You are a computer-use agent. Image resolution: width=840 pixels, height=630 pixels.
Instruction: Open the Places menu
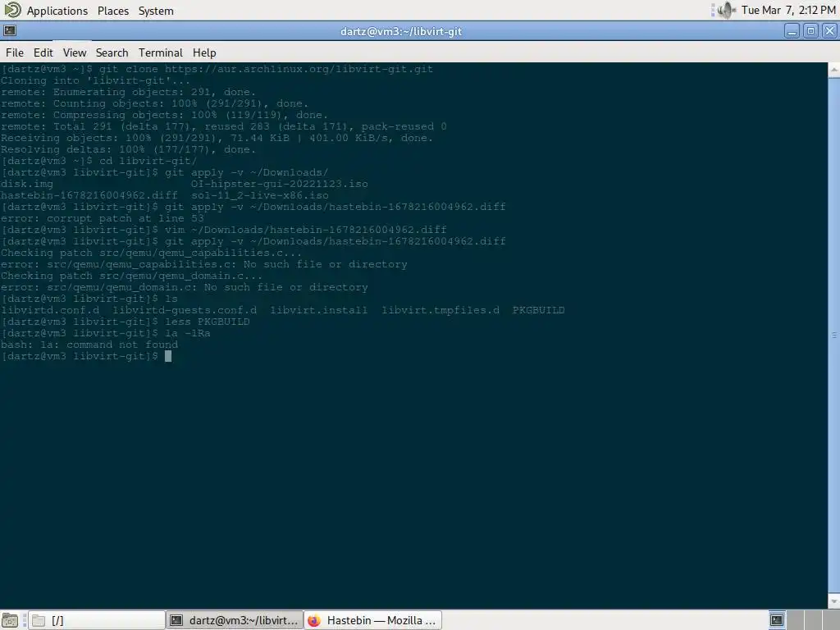pyautogui.click(x=113, y=11)
